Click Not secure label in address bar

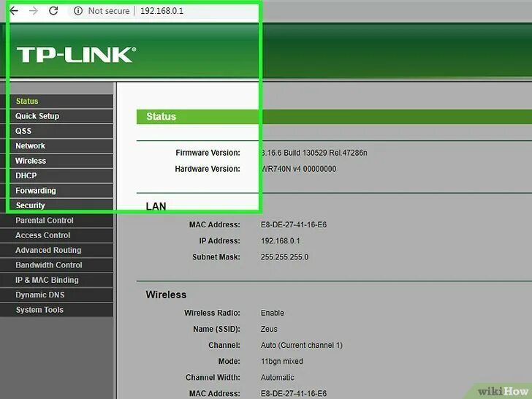coord(109,11)
